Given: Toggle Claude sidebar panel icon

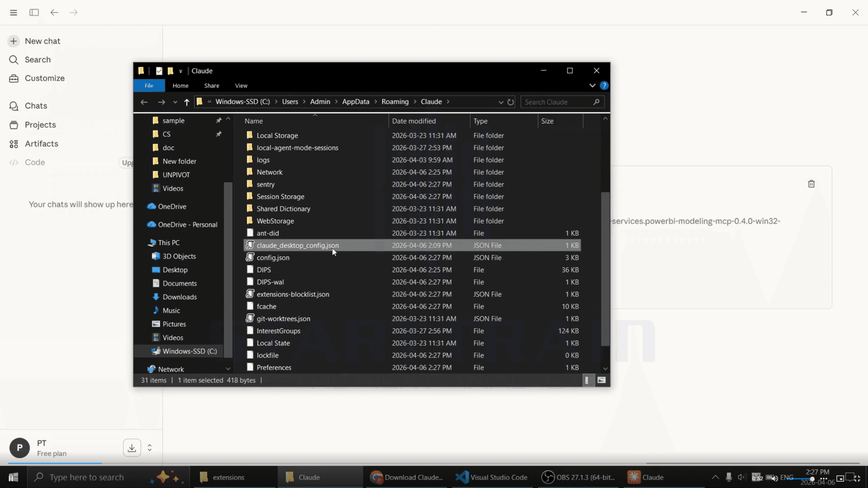Looking at the screenshot, I should pyautogui.click(x=34, y=12).
